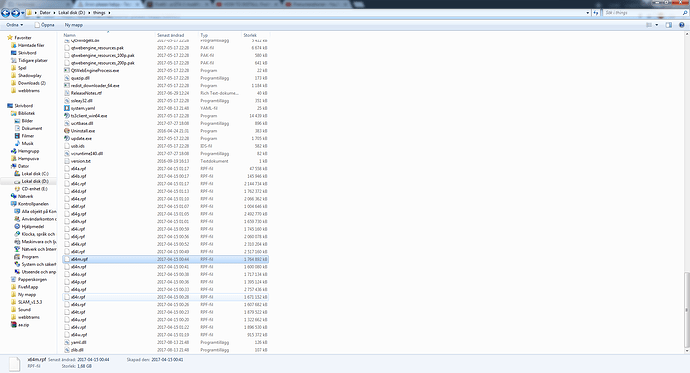Open the Ordna menu
This screenshot has width=690, height=373.
point(15,25)
